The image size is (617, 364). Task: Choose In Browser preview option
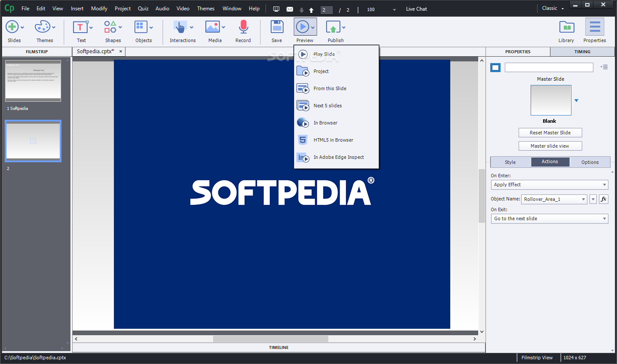click(x=336, y=123)
